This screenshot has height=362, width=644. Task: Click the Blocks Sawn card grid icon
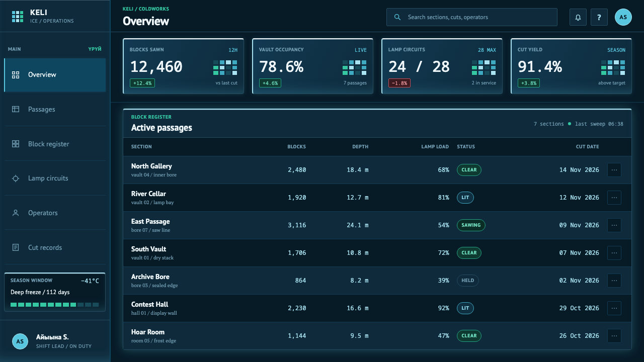coord(225,67)
